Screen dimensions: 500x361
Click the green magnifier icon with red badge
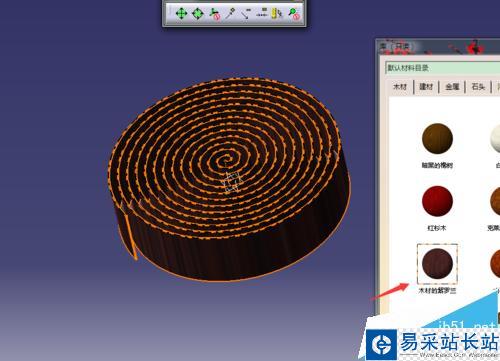point(294,14)
